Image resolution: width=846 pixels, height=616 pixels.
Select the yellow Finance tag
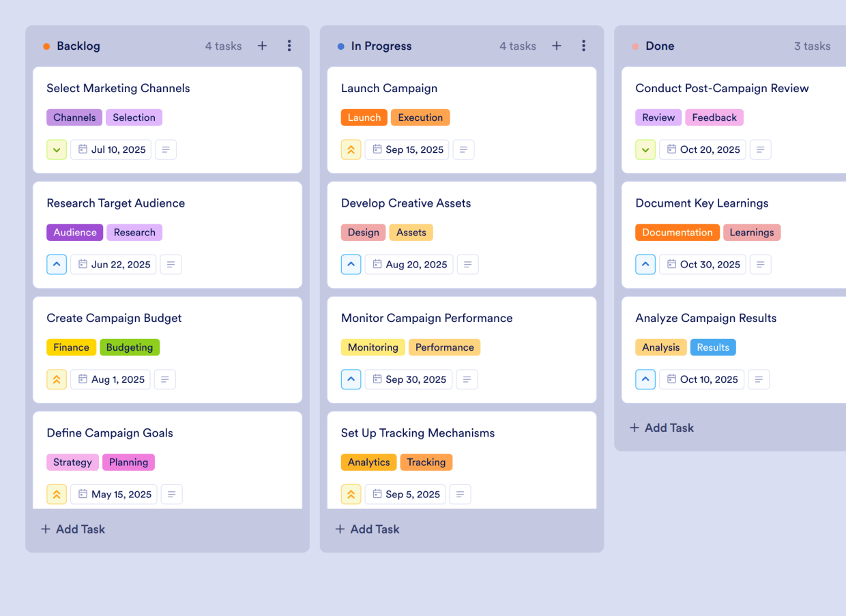click(71, 347)
